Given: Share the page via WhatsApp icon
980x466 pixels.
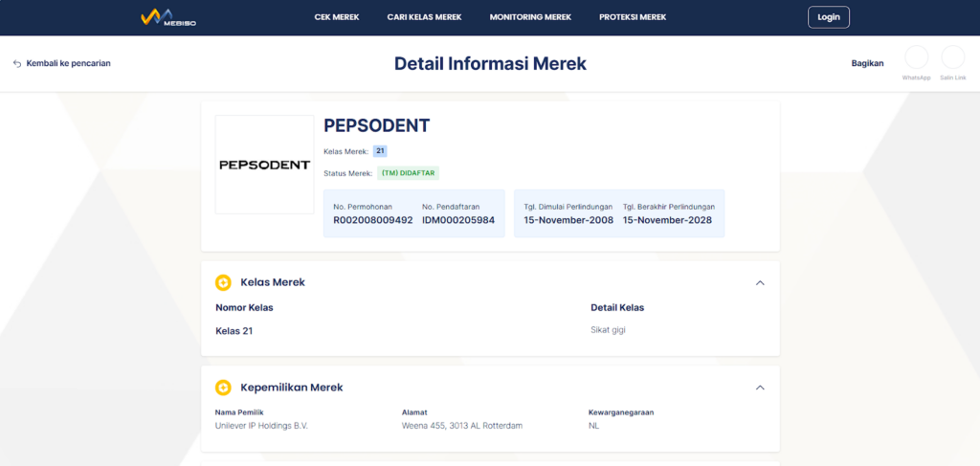Looking at the screenshot, I should click(916, 57).
